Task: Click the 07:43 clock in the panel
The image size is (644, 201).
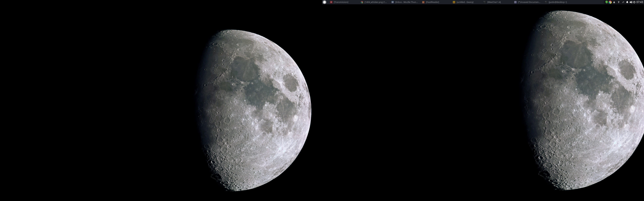Action: click(x=640, y=2)
